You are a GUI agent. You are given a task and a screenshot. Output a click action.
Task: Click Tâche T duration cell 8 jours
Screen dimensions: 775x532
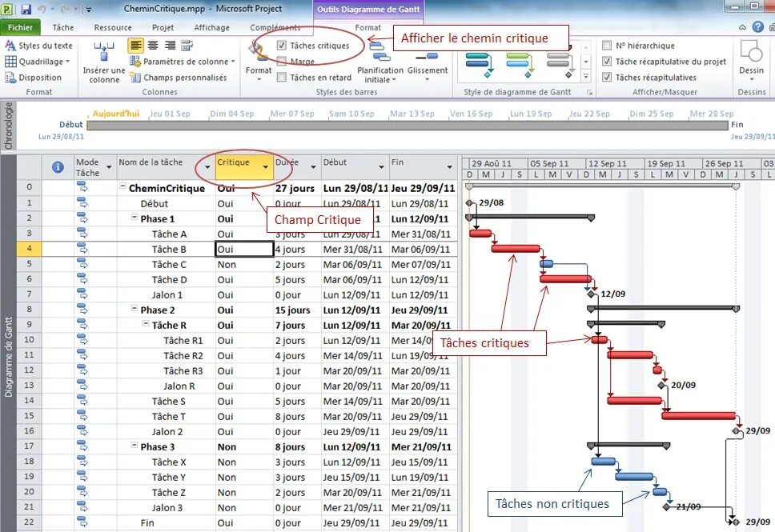pos(298,417)
